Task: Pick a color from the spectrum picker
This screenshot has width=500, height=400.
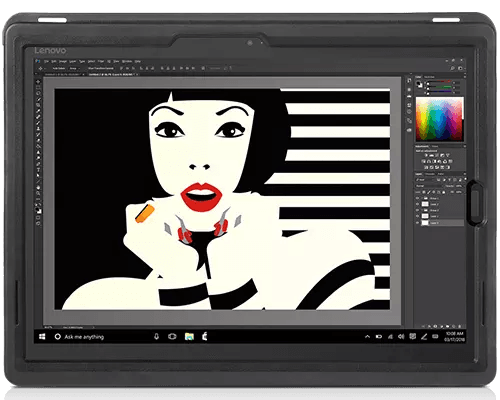Action: (x=439, y=119)
